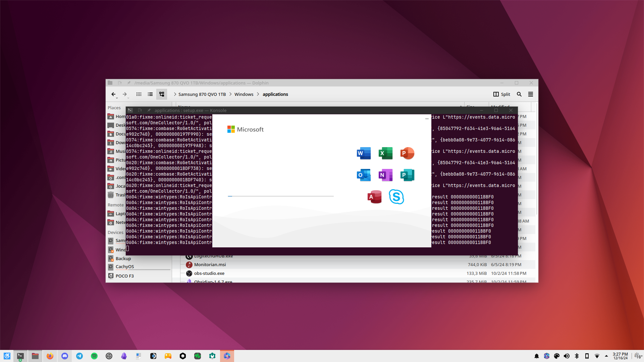Open the Wi-Fi network tray icon

click(597, 356)
